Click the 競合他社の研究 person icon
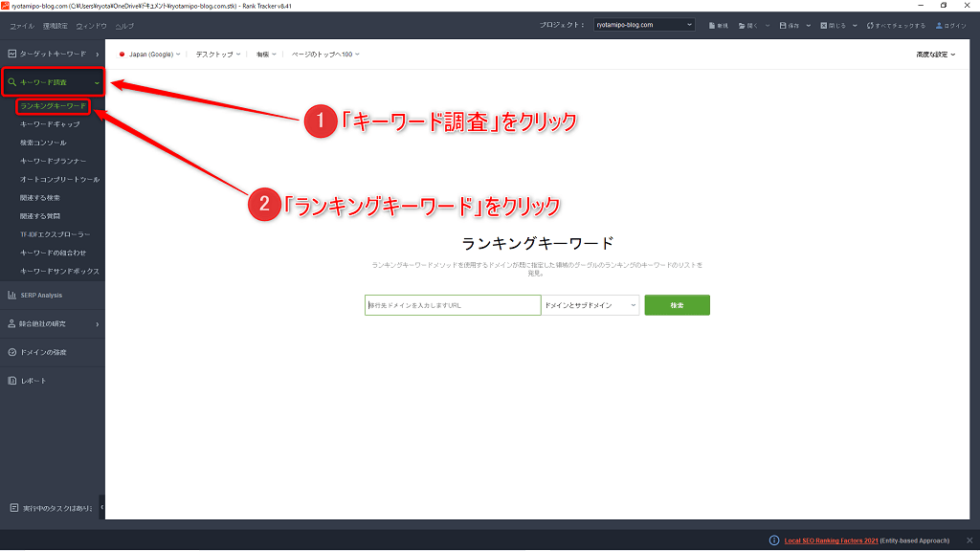This screenshot has width=980, height=551. coord(11,323)
